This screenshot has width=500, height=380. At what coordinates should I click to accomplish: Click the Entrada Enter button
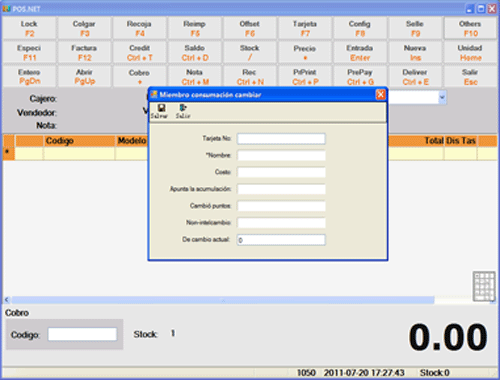click(360, 53)
